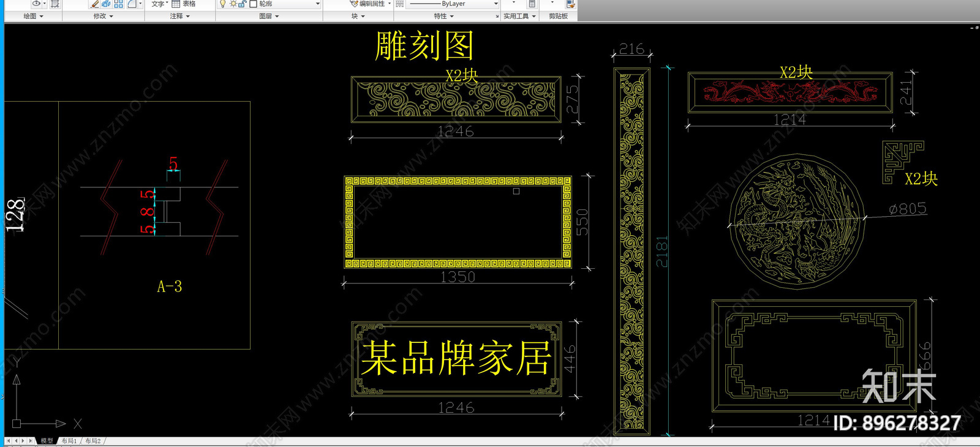Image resolution: width=980 pixels, height=447 pixels.
Task: Open the 图层 panel dropdown
Action: click(269, 17)
